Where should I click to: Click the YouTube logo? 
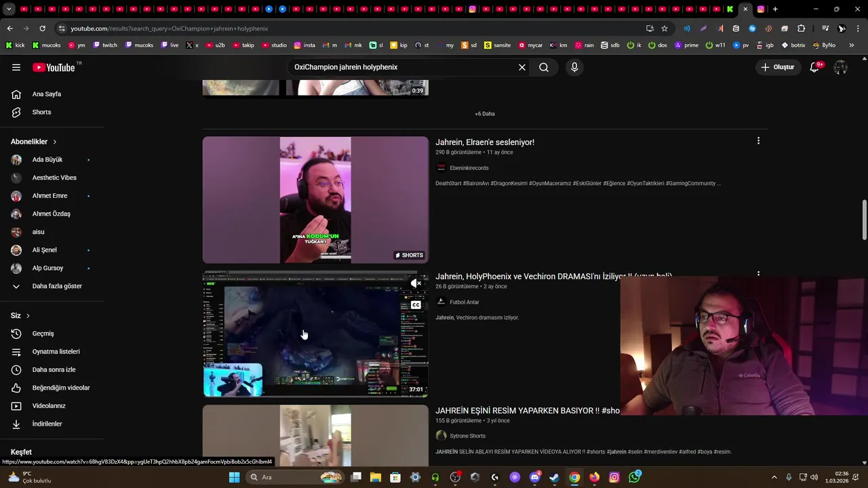(x=54, y=67)
